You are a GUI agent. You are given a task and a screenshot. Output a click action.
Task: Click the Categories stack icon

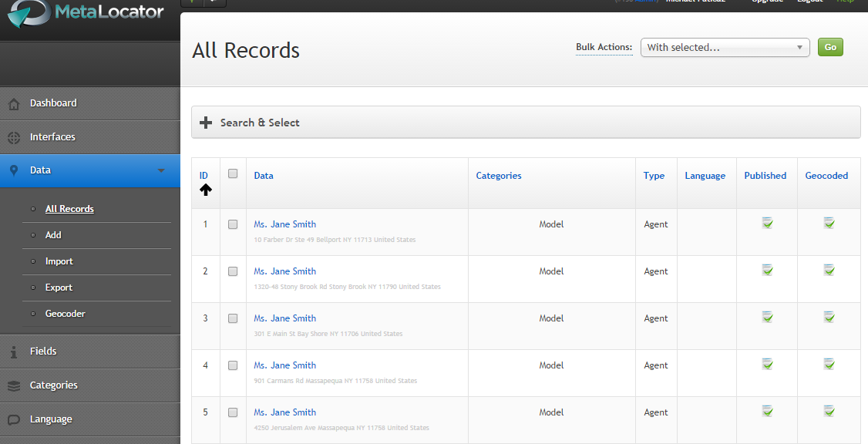point(14,386)
